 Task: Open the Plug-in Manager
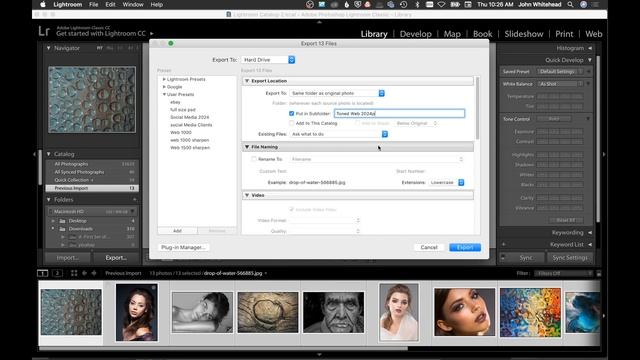point(182,247)
